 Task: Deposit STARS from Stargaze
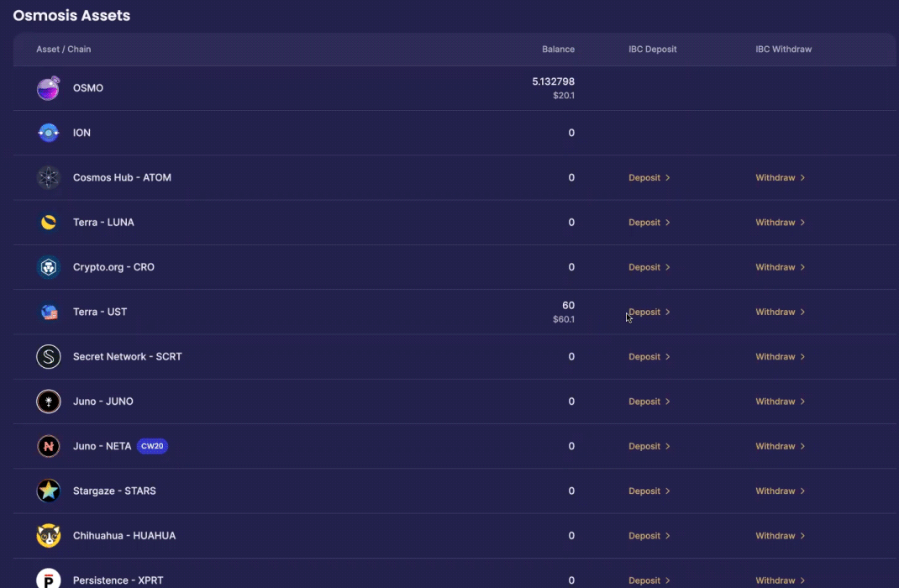point(649,491)
